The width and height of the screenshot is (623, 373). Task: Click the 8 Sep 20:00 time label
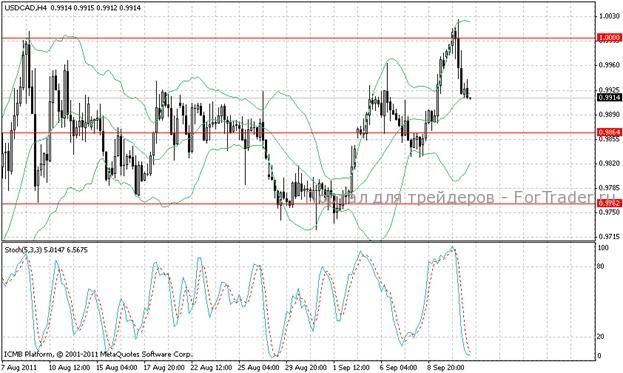[445, 367]
